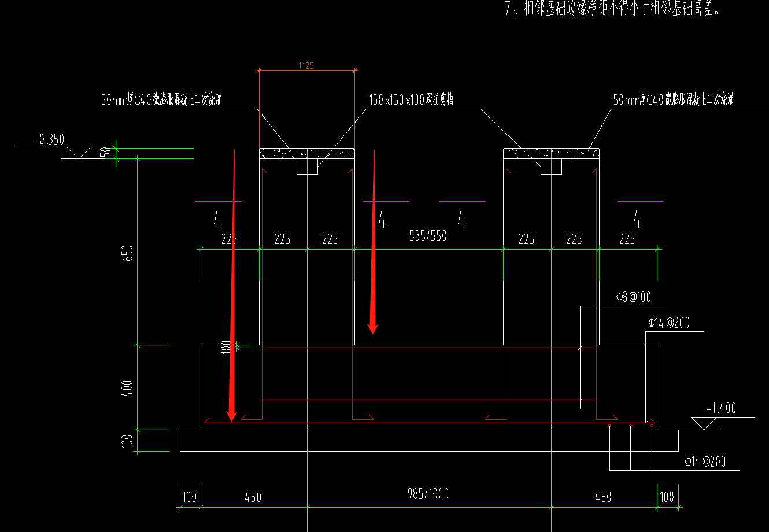769x532 pixels.
Task: Pick the 985/1000 dimension text
Action: [428, 494]
